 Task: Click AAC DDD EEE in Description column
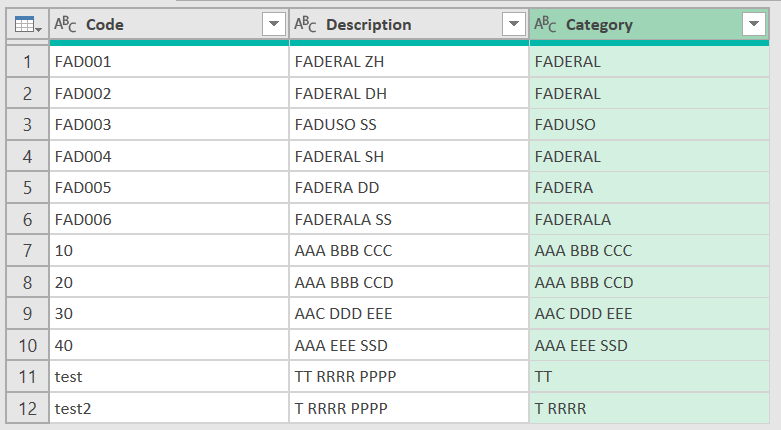(x=409, y=314)
